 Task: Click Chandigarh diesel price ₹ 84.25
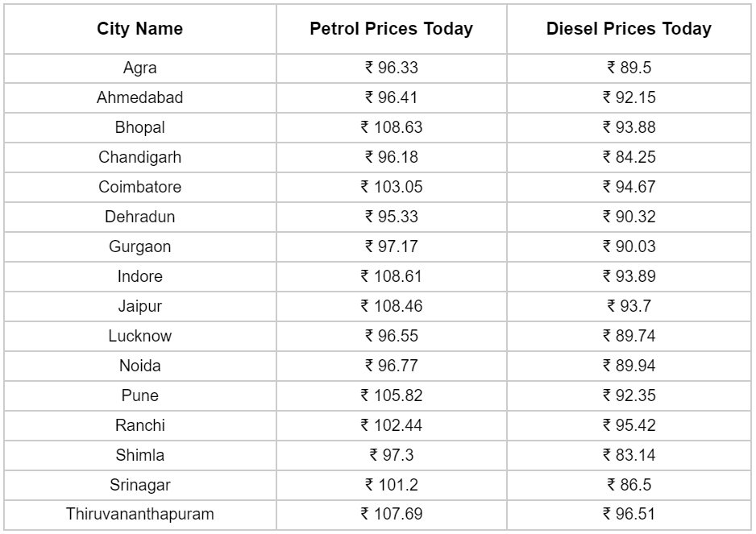[x=629, y=157]
